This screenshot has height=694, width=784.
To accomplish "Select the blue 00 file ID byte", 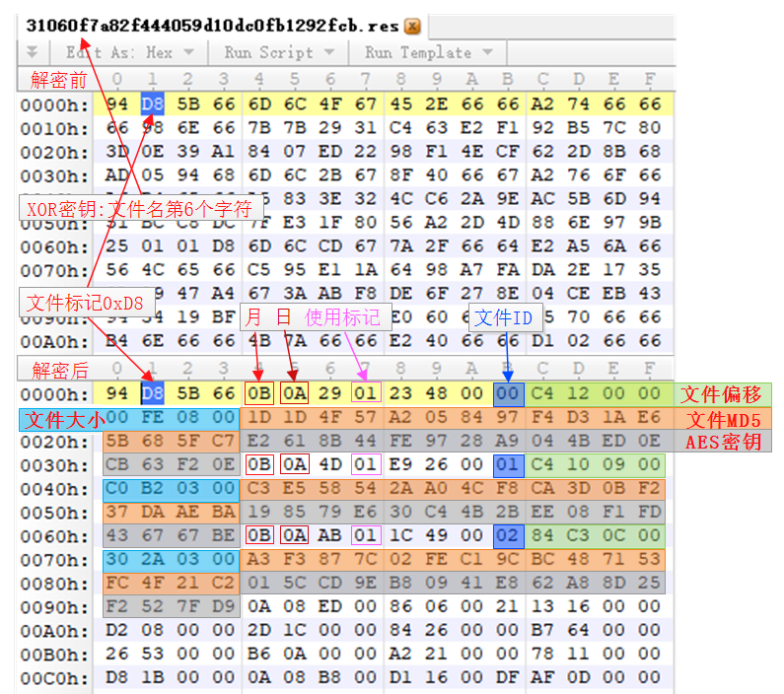I will 508,394.
